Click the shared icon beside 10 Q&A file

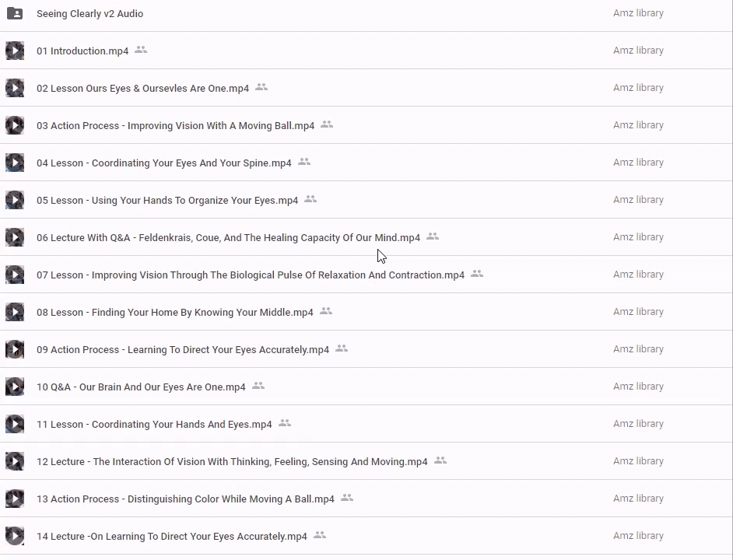258,386
